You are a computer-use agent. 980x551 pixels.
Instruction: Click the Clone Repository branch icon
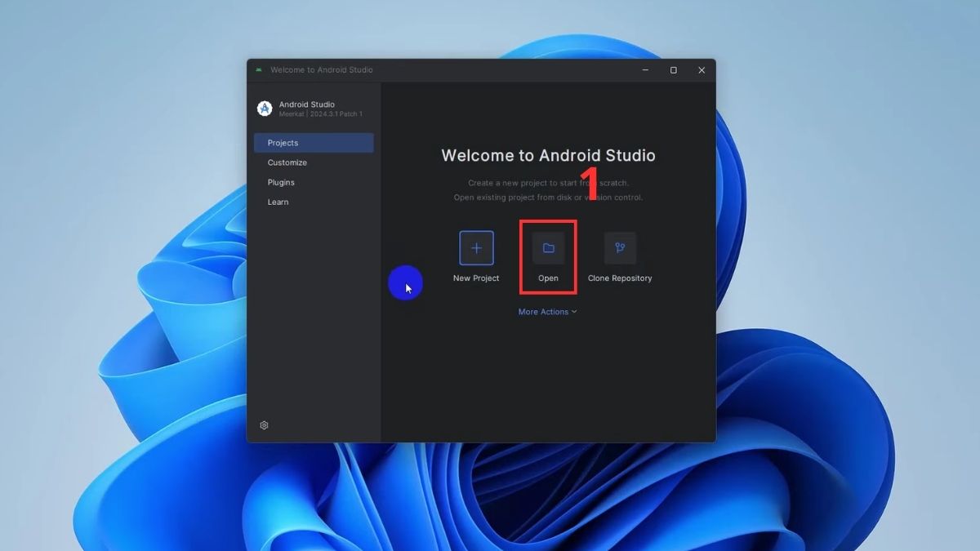pos(620,248)
